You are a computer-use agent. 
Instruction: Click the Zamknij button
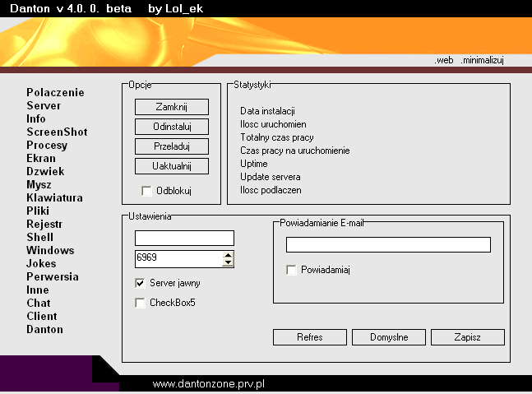tap(171, 107)
